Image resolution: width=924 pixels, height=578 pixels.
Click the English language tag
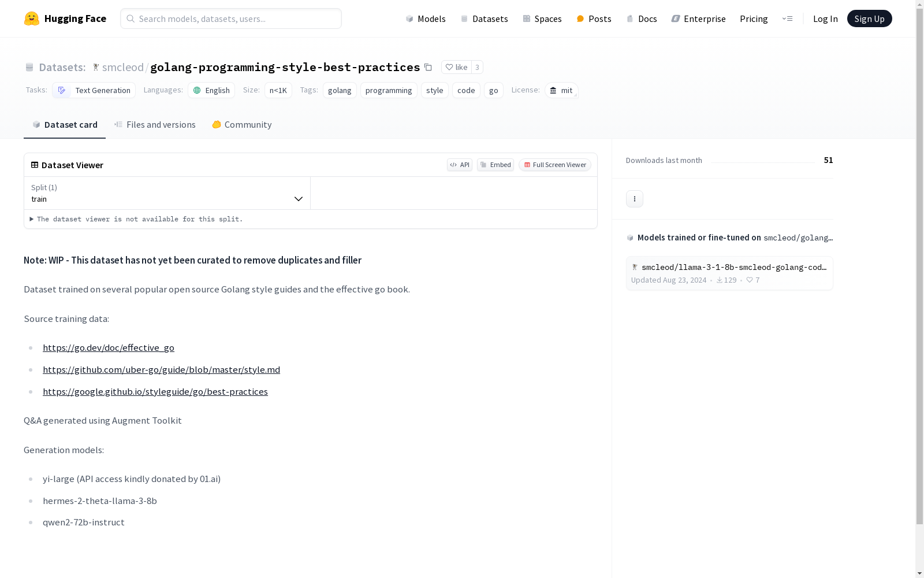(211, 90)
